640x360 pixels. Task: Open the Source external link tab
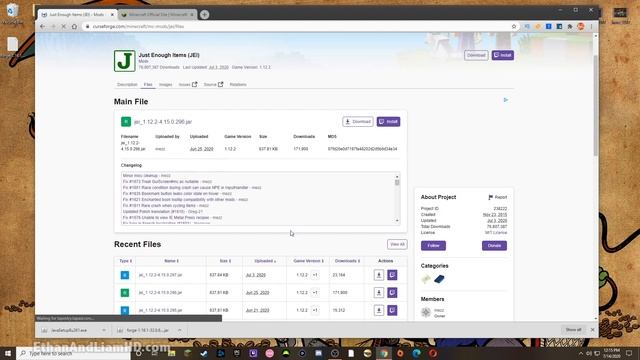pyautogui.click(x=213, y=84)
